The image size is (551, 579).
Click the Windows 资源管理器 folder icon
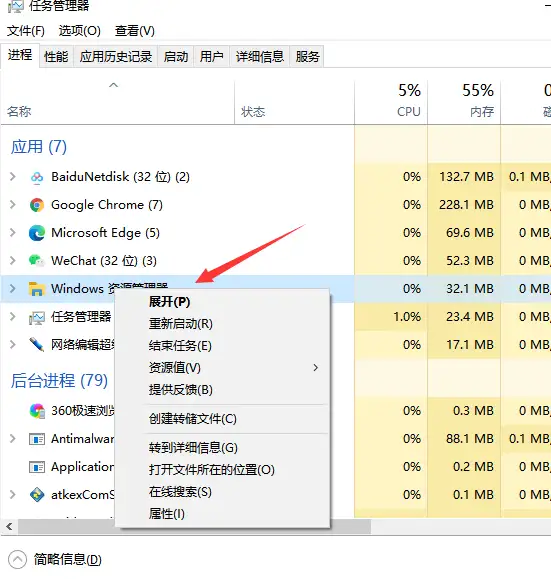(37, 289)
